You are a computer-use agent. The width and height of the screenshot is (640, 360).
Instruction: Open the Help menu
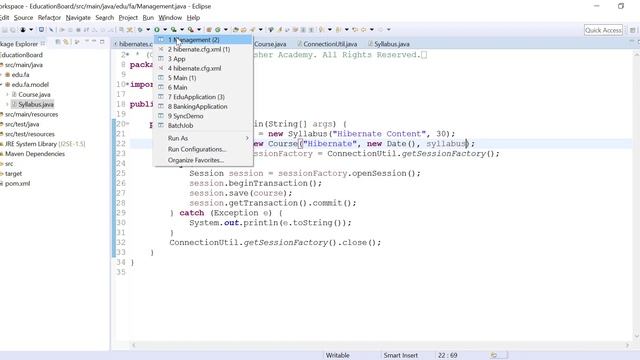[x=193, y=18]
